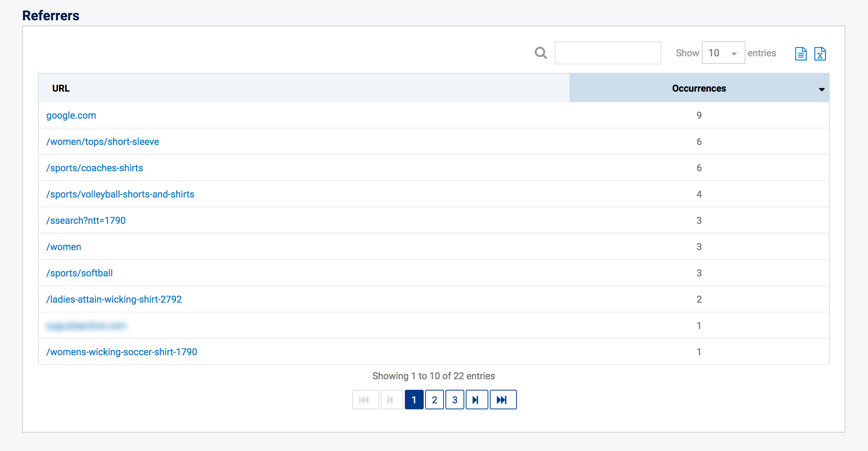Viewport: 868px width, 451px height.
Task: Open /ladies-attain-wicking-shirt-2792 link
Action: click(114, 299)
